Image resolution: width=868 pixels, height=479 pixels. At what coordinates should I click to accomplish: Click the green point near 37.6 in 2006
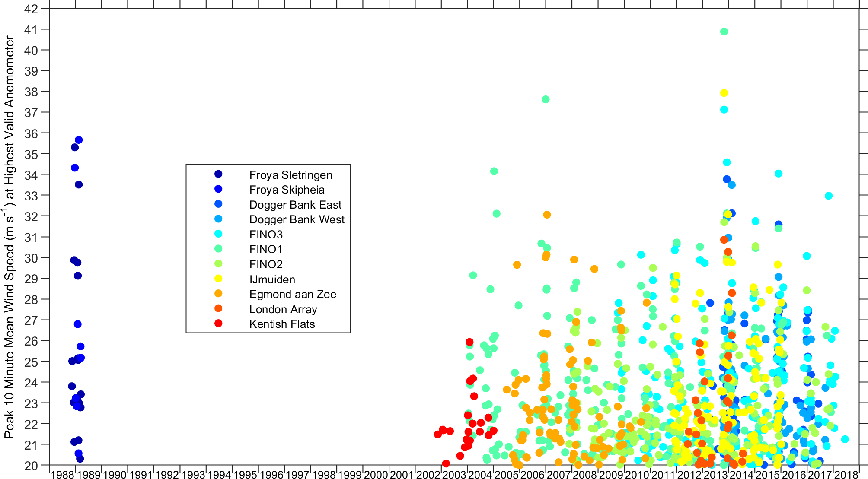coord(546,99)
